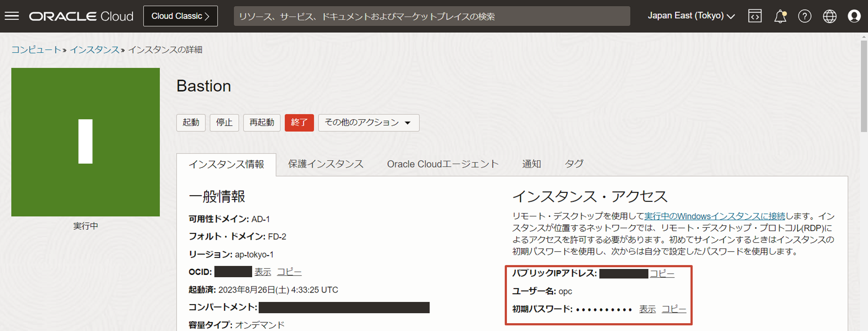This screenshot has width=868, height=331.
Task: Click the 再起動 reboot button
Action: 262,122
